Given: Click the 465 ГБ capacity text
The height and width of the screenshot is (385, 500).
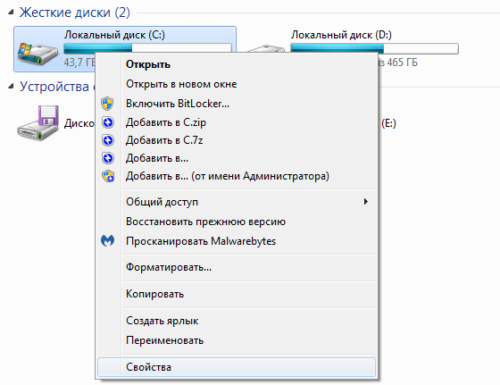Looking at the screenshot, I should click(x=402, y=62).
